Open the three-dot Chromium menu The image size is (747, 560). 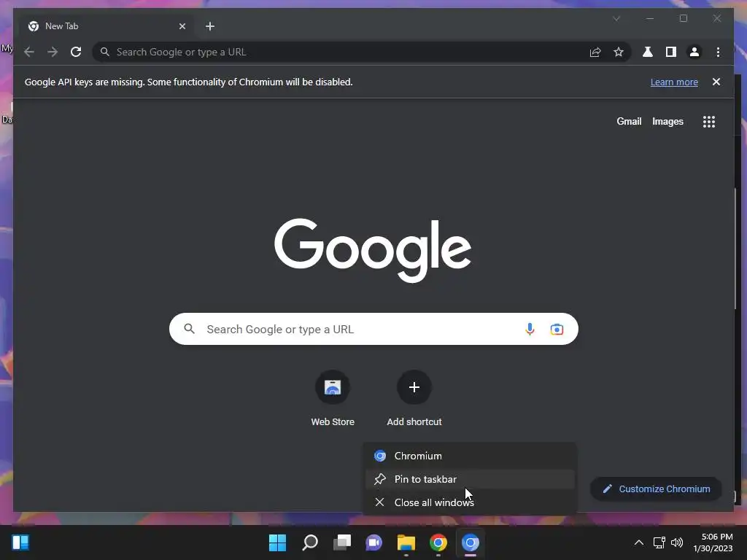(718, 52)
